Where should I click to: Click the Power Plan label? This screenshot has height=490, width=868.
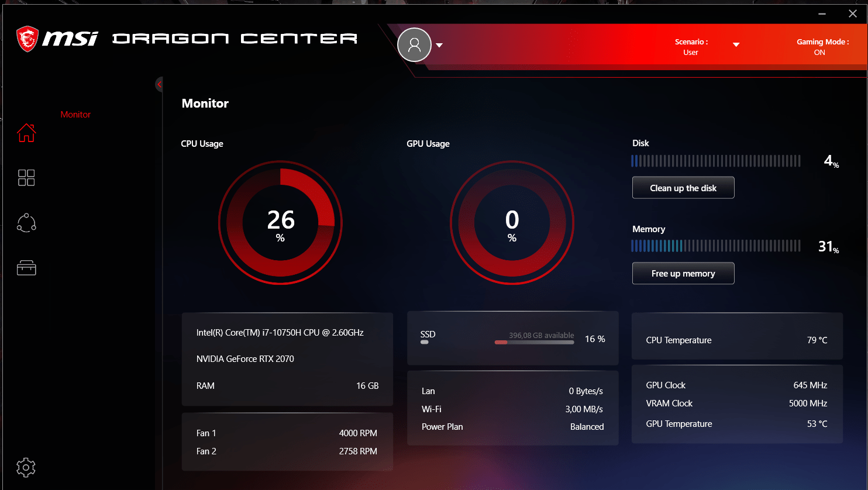click(x=442, y=427)
